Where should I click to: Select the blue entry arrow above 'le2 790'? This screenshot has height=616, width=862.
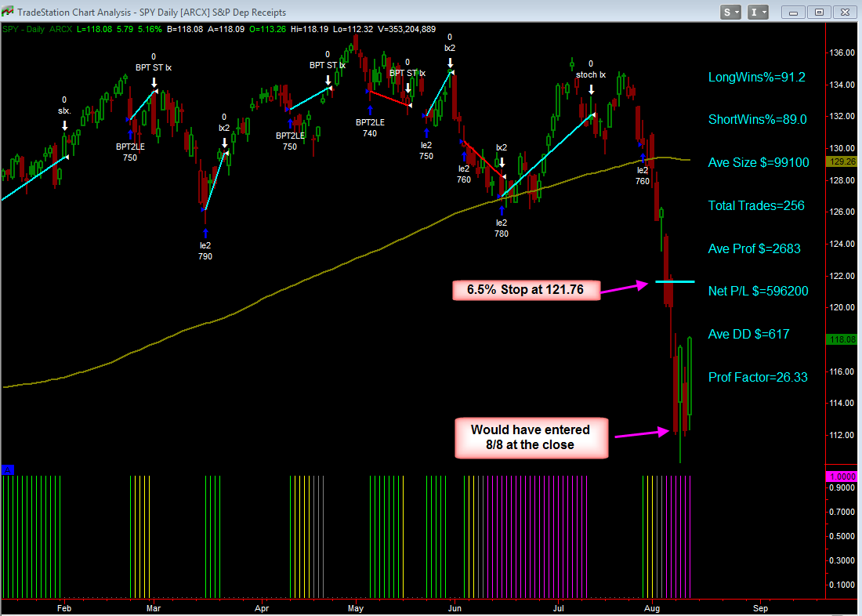click(x=205, y=233)
